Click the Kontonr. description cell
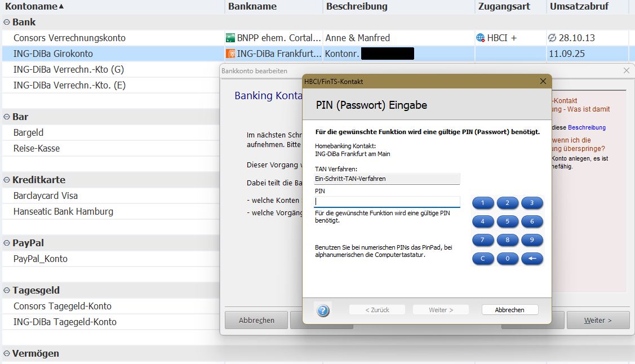The width and height of the screenshot is (635, 364). tap(399, 54)
